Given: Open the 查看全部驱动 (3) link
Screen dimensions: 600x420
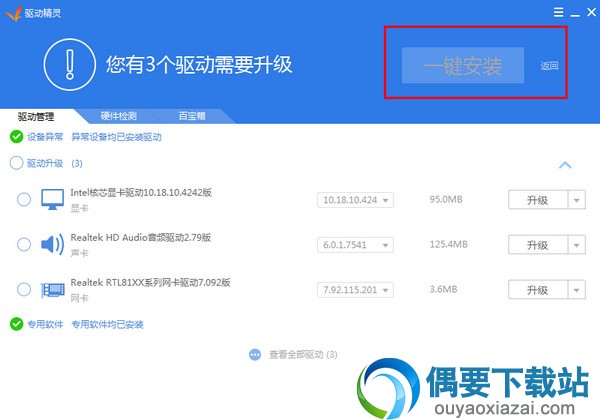Looking at the screenshot, I should tap(303, 355).
